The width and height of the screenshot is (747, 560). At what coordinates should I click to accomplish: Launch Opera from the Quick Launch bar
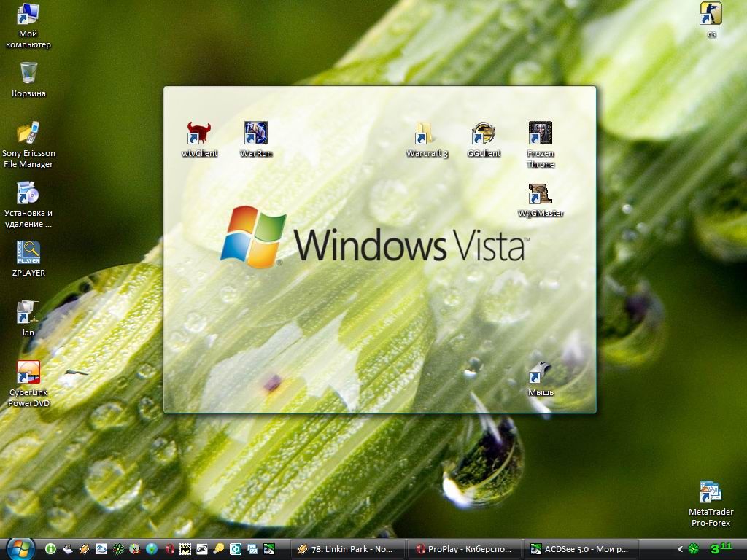169,549
